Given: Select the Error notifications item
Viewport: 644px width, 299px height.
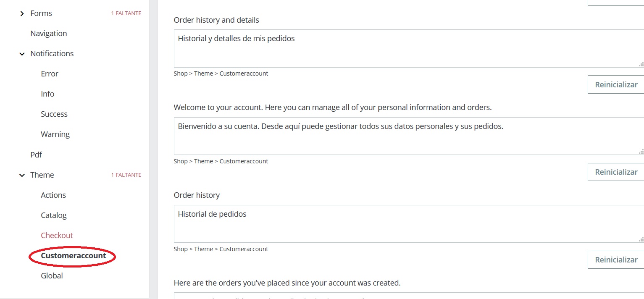Looking at the screenshot, I should click(50, 74).
